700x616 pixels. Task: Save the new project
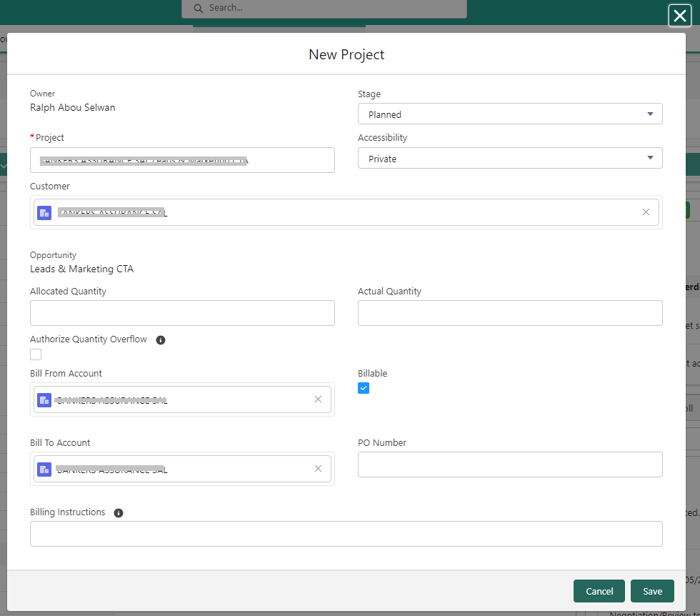pos(652,591)
